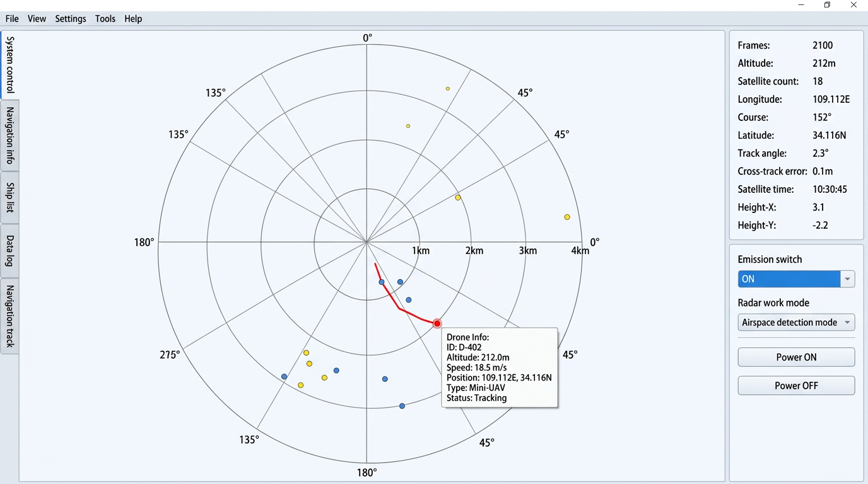Click the Status: Tracking text in tooltip
868x484 pixels.
point(476,398)
